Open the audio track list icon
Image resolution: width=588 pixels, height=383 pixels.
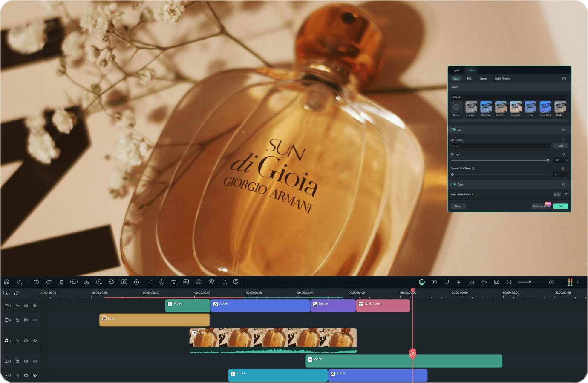pyautogui.click(x=472, y=282)
